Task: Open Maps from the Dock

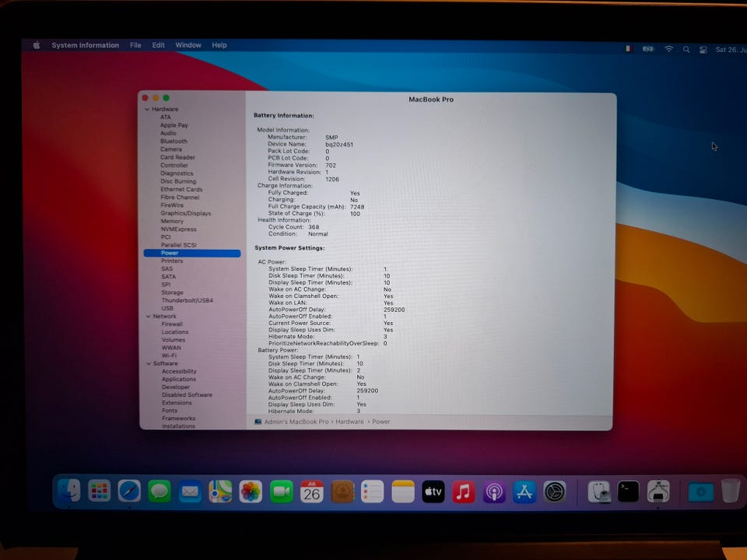Action: [x=220, y=491]
